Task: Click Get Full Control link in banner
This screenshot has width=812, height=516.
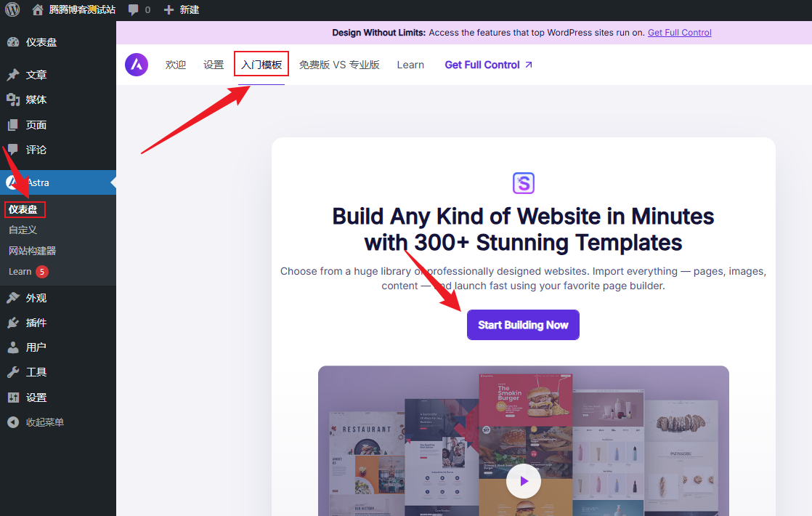Action: click(679, 33)
